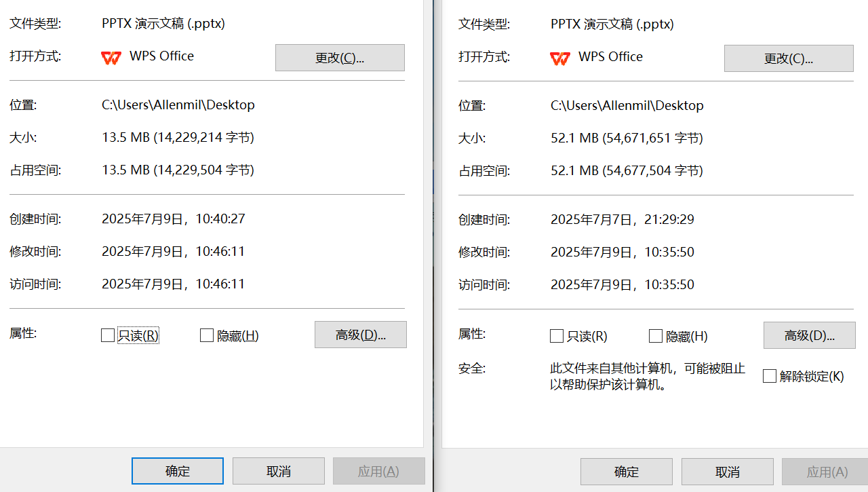868x492 pixels.
Task: Click the location path above the 13.5 MB size
Action: pyautogui.click(x=178, y=105)
